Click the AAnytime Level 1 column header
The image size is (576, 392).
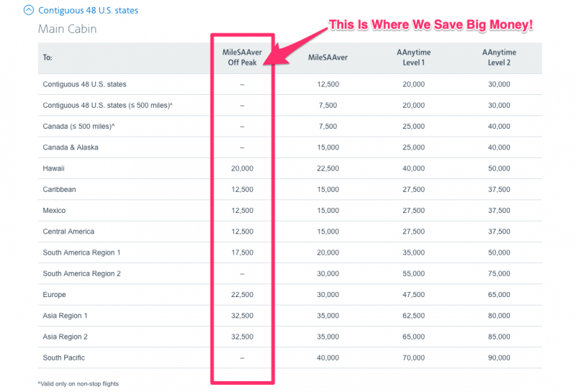coord(414,58)
